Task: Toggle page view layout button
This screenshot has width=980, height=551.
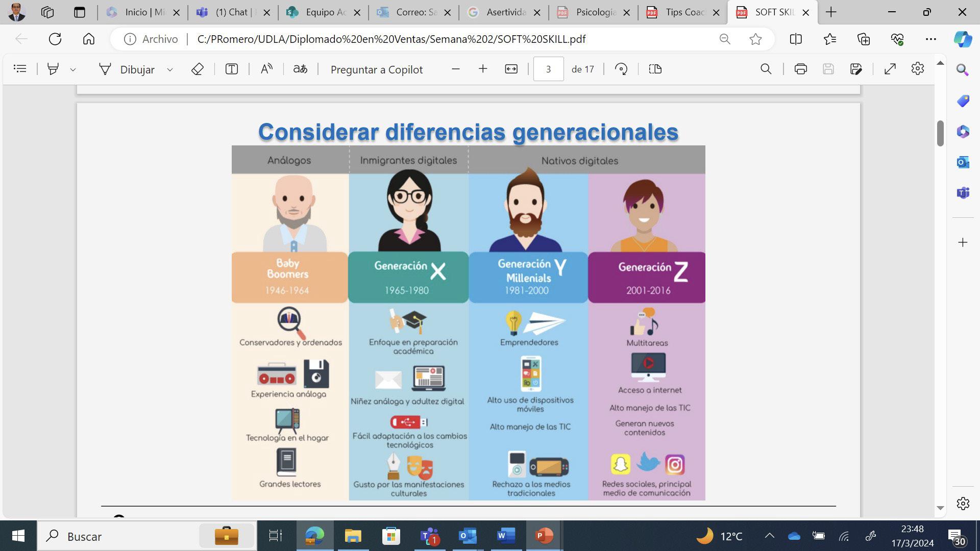Action: (x=655, y=69)
